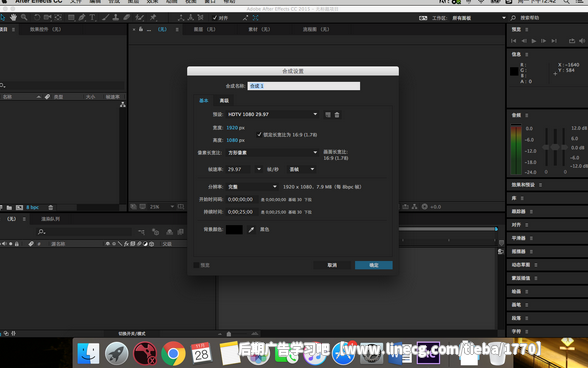This screenshot has height=368, width=588.
Task: Click the blue OK button
Action: pyautogui.click(x=374, y=265)
